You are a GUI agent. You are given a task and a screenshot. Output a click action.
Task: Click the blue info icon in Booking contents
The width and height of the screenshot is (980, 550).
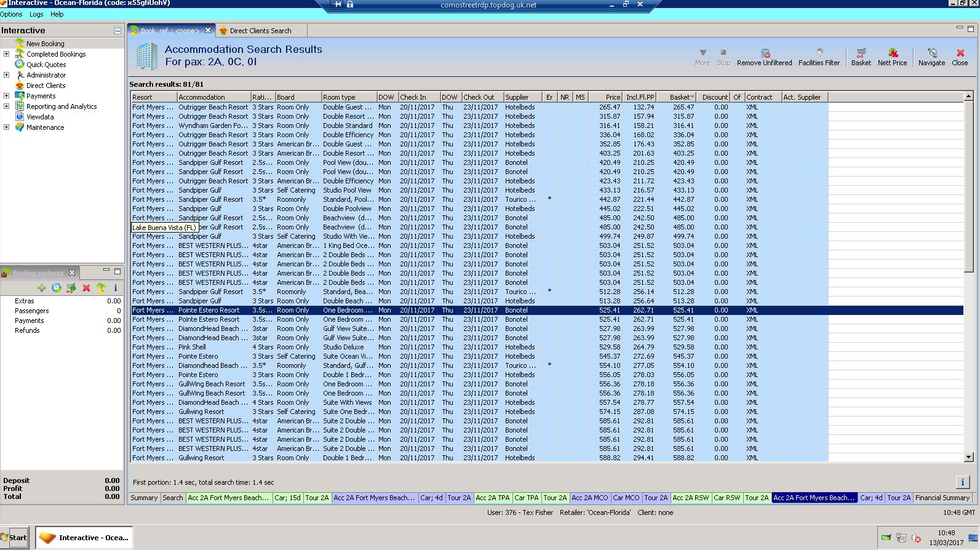pyautogui.click(x=115, y=288)
